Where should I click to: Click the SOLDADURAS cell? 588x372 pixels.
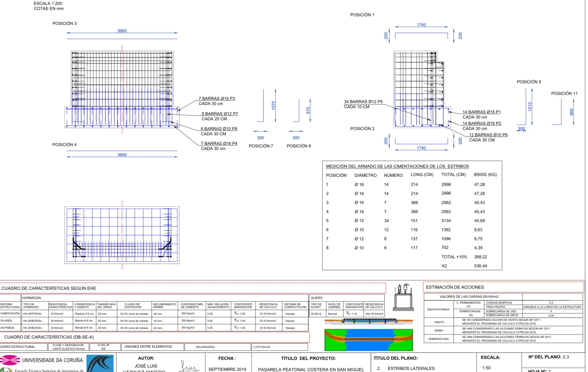pyautogui.click(x=205, y=347)
